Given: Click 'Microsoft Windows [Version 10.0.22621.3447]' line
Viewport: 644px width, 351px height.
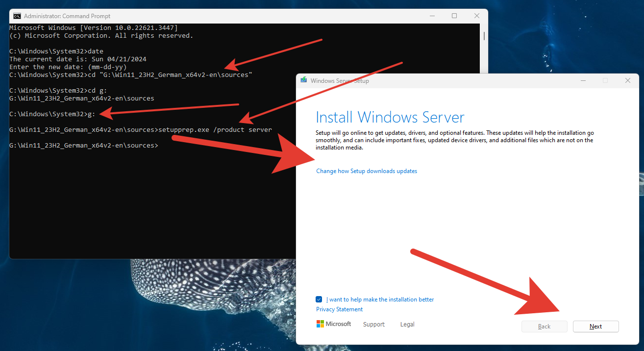Looking at the screenshot, I should click(x=94, y=28).
